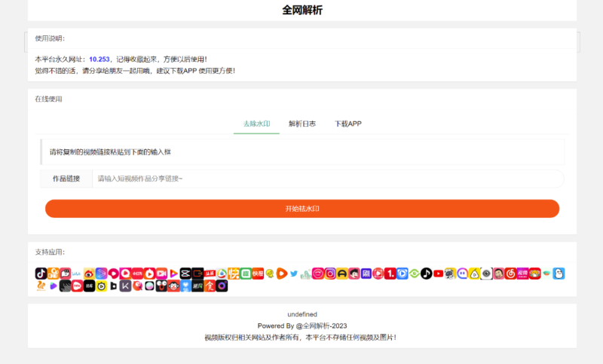Click the blue white-duck app icon
The width and height of the screenshot is (603, 364).
pos(559,274)
